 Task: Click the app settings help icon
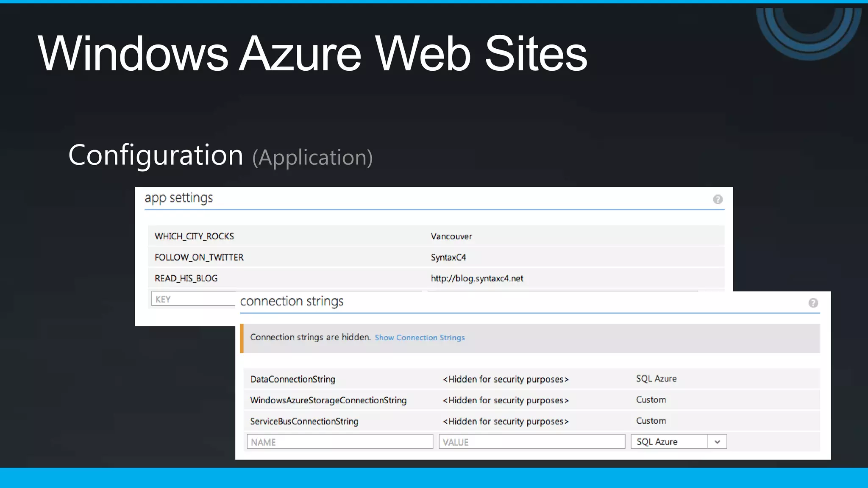[718, 200]
